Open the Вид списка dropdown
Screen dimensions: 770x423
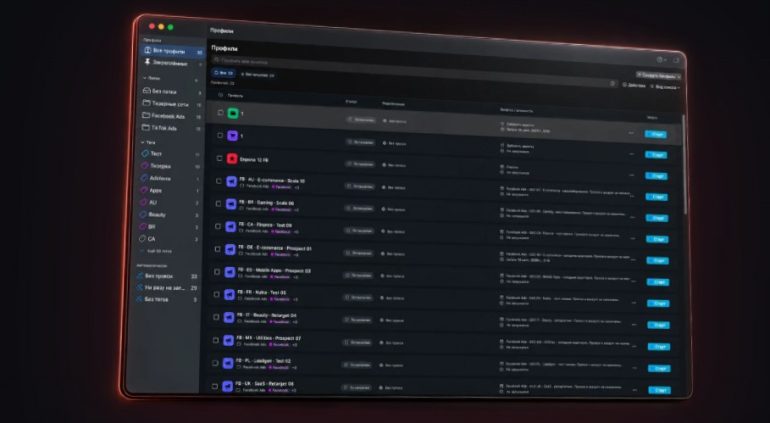click(665, 87)
